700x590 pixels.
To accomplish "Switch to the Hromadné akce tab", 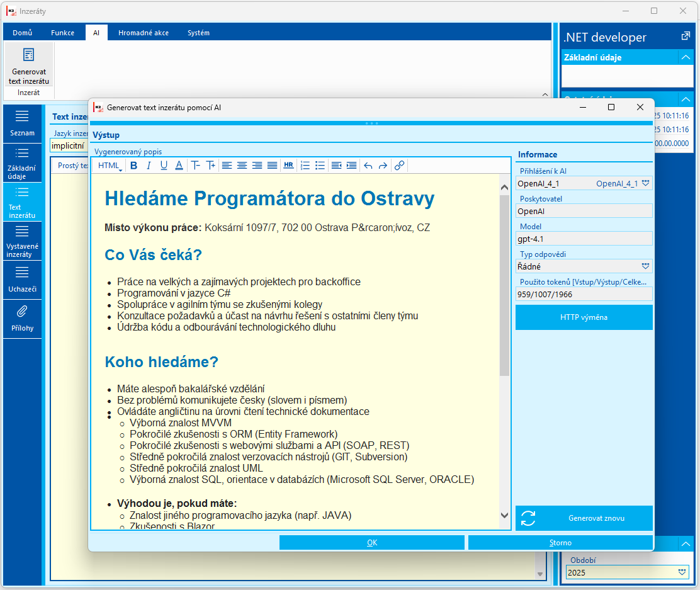I will click(144, 33).
